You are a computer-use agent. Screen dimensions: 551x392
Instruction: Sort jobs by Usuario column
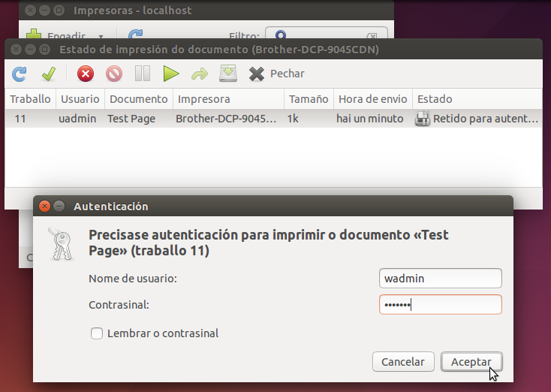click(x=80, y=99)
